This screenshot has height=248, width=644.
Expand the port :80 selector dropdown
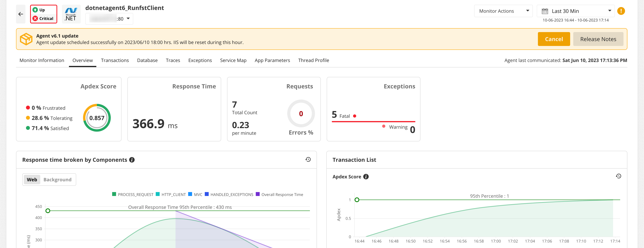[129, 18]
